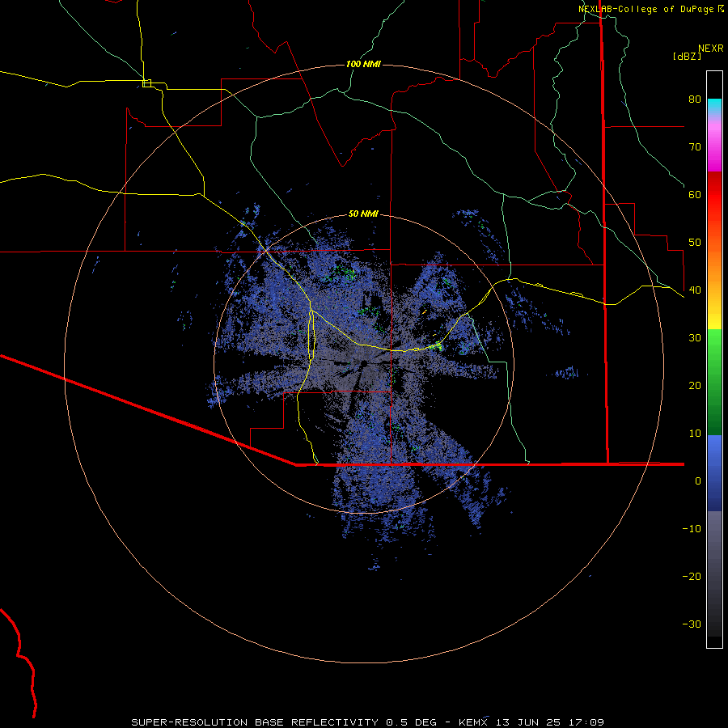Click the [dBZ] units label
Viewport: 728px width, 728px height.
[687, 56]
